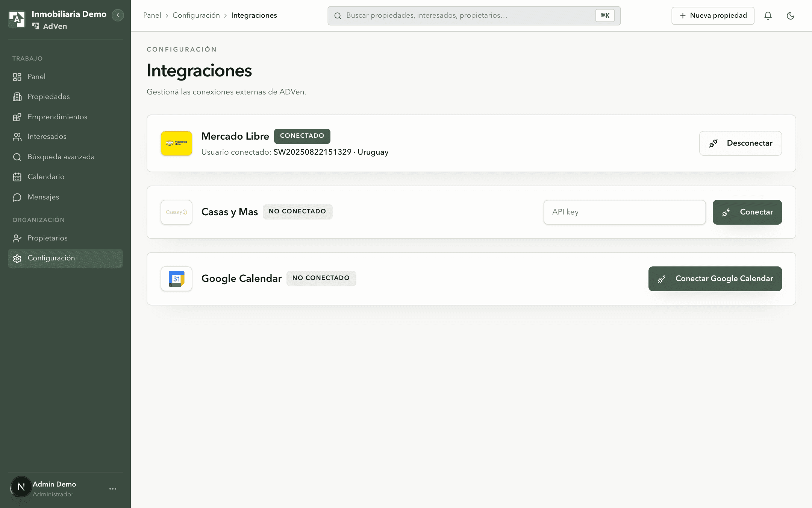Image resolution: width=812 pixels, height=508 pixels.
Task: Click the Calendario calendar icon
Action: point(17,177)
